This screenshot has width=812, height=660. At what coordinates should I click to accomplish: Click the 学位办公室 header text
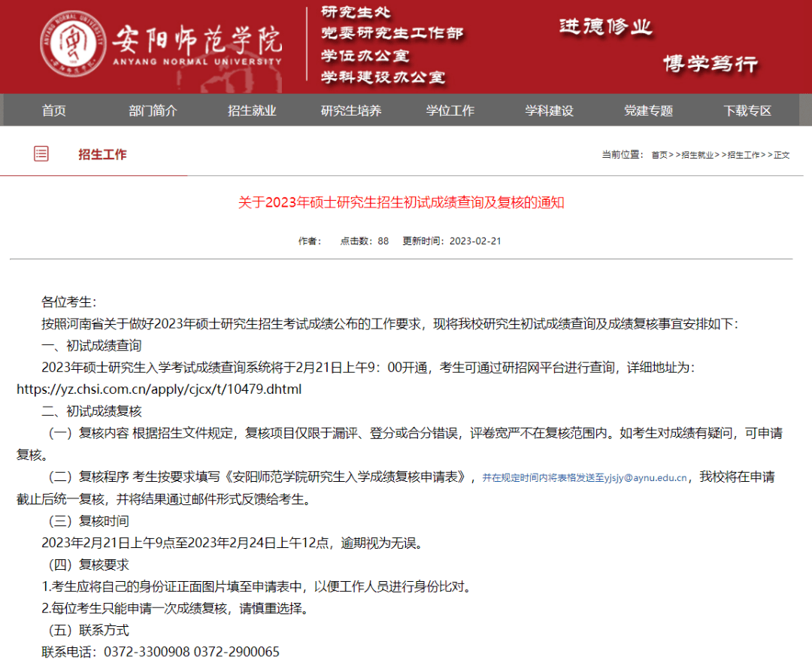pos(365,56)
